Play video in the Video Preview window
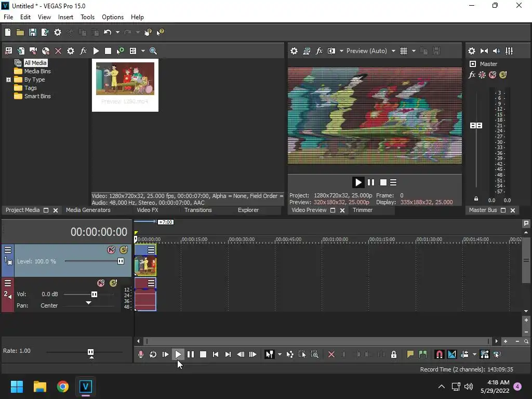The image size is (532, 399). (x=358, y=182)
